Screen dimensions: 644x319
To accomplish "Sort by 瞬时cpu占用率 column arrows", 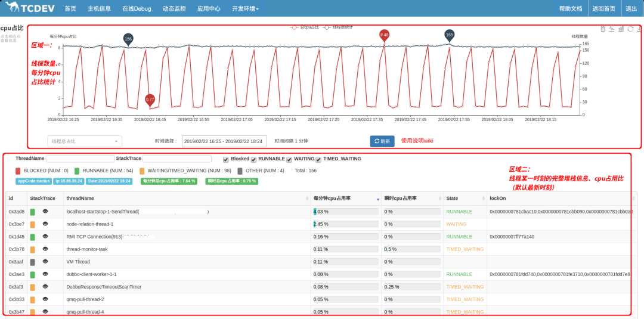I will pos(440,199).
